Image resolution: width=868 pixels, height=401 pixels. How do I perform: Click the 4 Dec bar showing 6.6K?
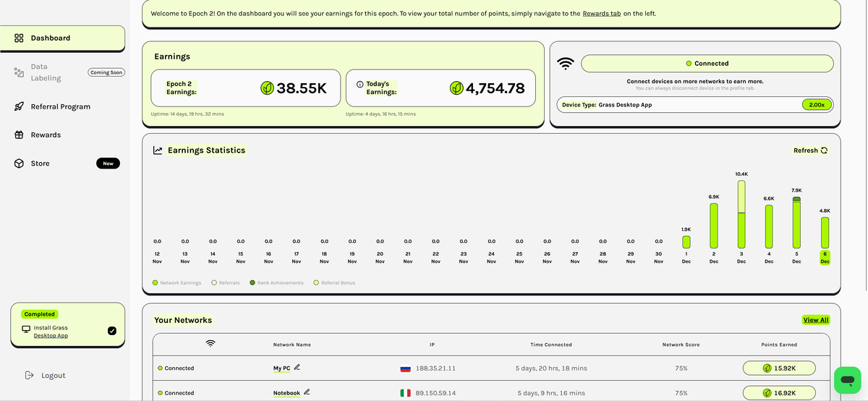(769, 227)
